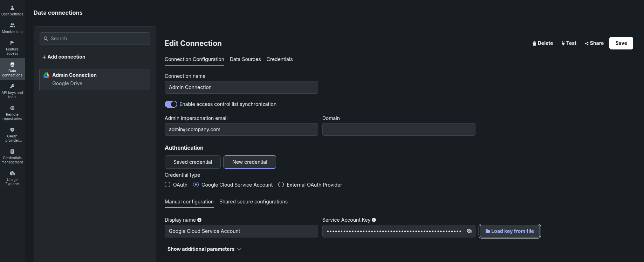Reveal the hidden Service Account Key
This screenshot has width=644, height=262.
tap(469, 231)
